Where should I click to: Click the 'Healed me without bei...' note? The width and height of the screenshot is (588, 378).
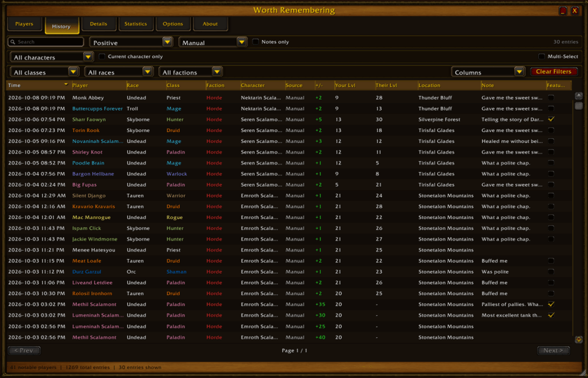[x=512, y=141]
